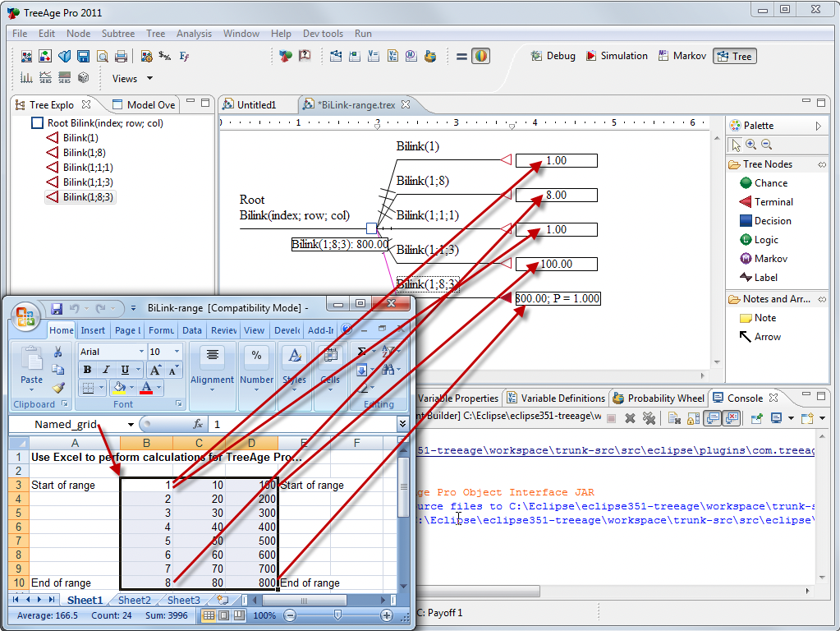Click the first SENS sensitivity analysis icon

click(45, 78)
